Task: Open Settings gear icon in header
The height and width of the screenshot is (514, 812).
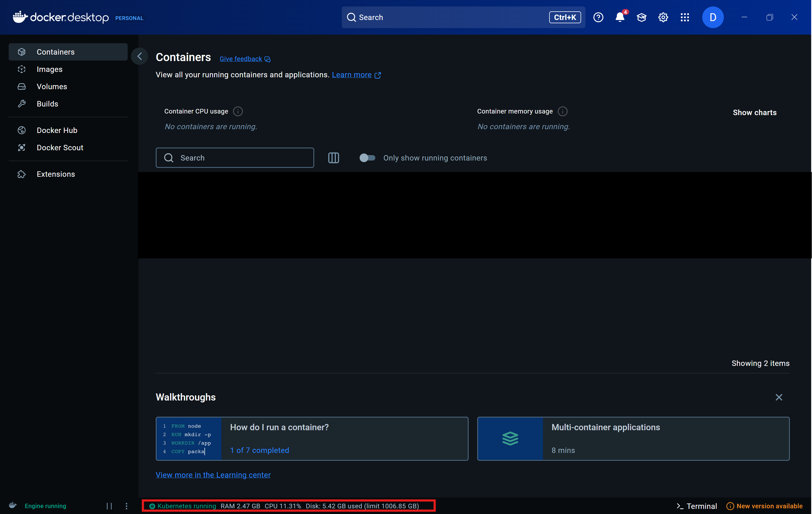Action: click(x=663, y=17)
